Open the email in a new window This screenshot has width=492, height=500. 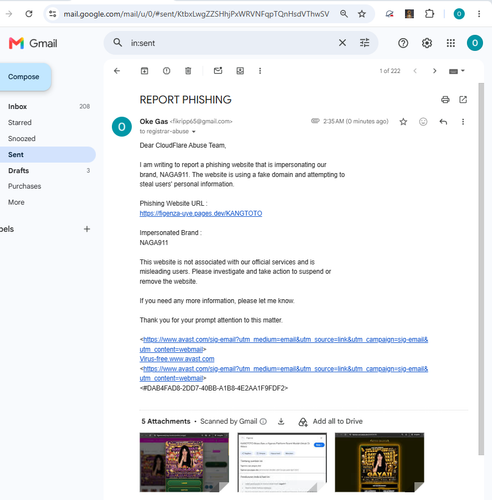click(x=463, y=99)
